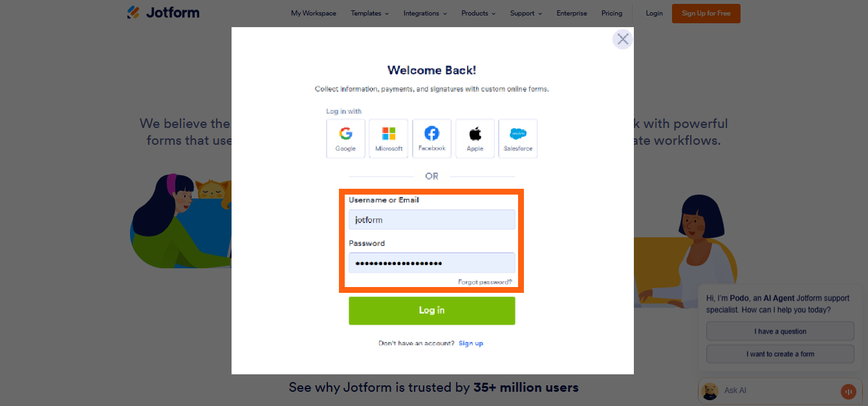Click the Jotform logo in the header

[x=163, y=12]
